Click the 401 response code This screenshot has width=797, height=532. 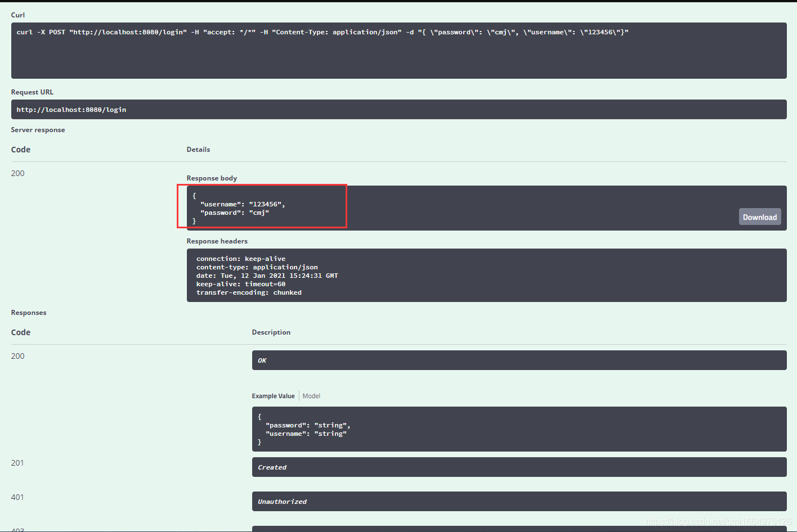(x=17, y=497)
